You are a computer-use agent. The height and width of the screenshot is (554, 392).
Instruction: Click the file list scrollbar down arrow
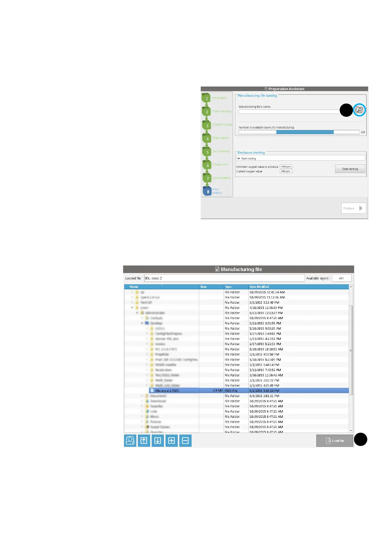351,430
